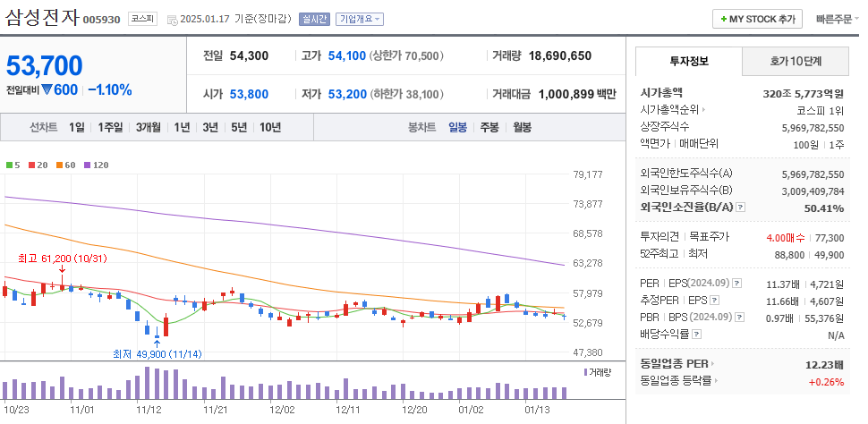This screenshot has width=868, height=424.
Task: Click the current price 53,700
Action: 44,66
